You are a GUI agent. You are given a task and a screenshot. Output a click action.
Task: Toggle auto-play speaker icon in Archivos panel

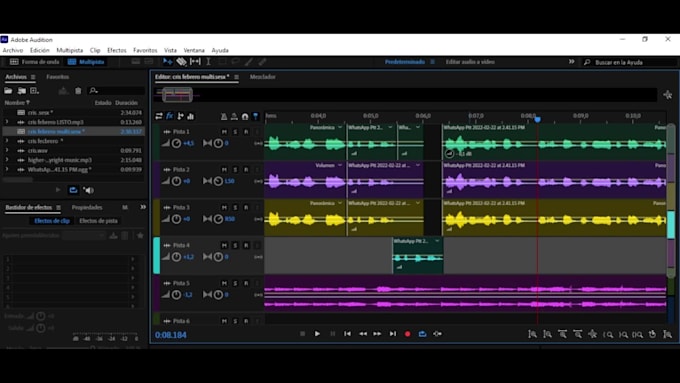88,190
